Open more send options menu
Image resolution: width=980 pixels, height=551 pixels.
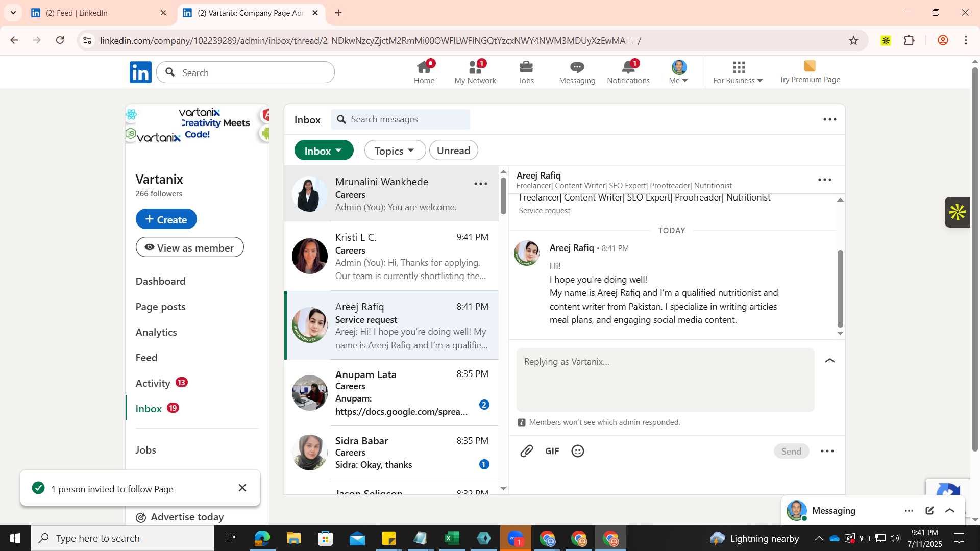(x=827, y=451)
